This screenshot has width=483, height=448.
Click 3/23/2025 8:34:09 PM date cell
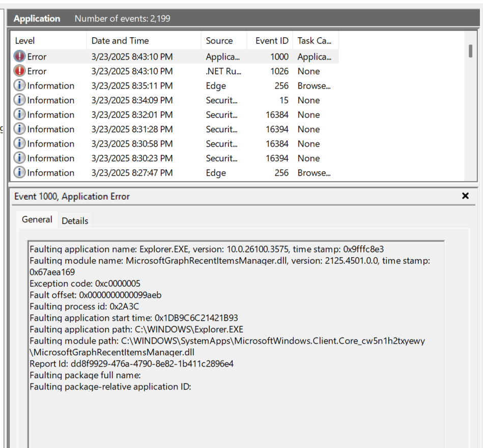(x=132, y=100)
